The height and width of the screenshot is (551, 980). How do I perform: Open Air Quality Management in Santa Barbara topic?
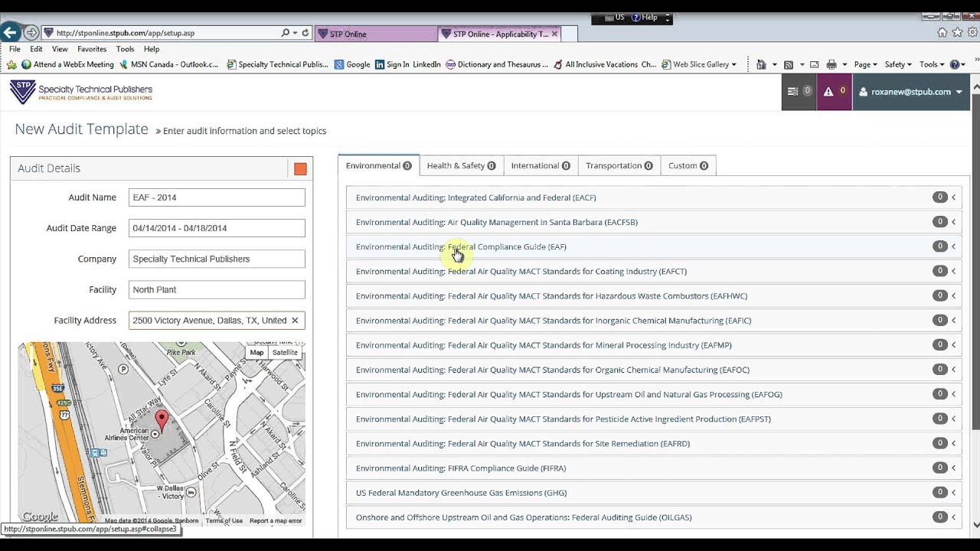[x=496, y=222]
